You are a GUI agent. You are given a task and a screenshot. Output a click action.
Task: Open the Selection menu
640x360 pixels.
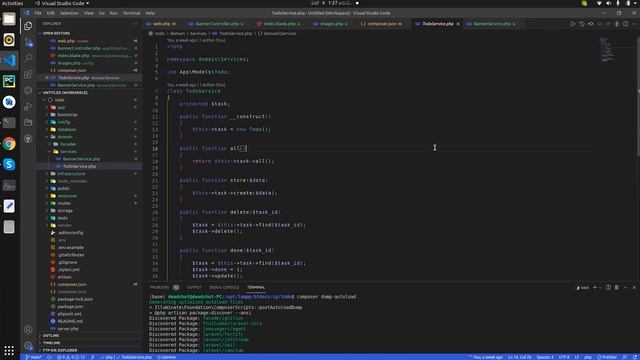69,13
